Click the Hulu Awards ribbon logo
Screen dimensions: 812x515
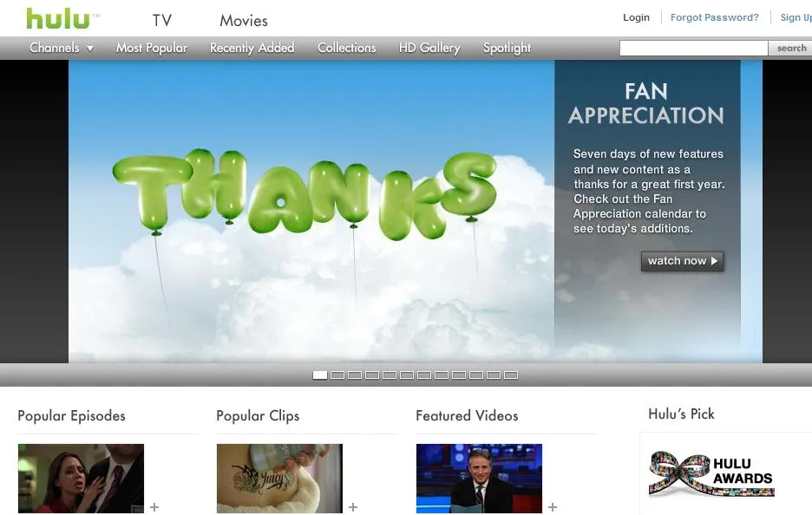pyautogui.click(x=711, y=473)
